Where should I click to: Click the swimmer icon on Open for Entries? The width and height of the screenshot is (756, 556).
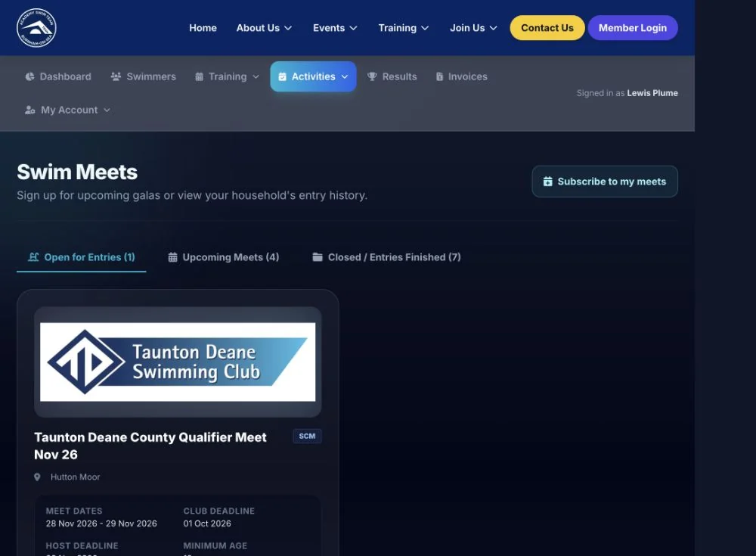tap(33, 257)
